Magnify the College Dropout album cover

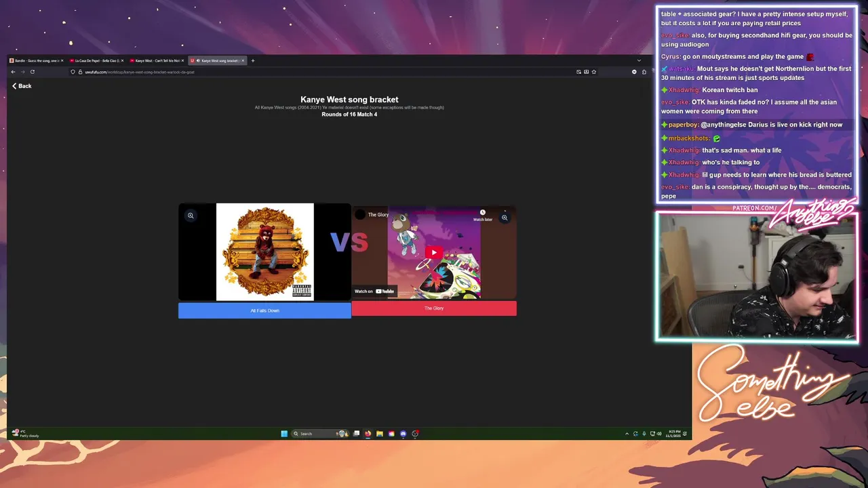coord(191,216)
